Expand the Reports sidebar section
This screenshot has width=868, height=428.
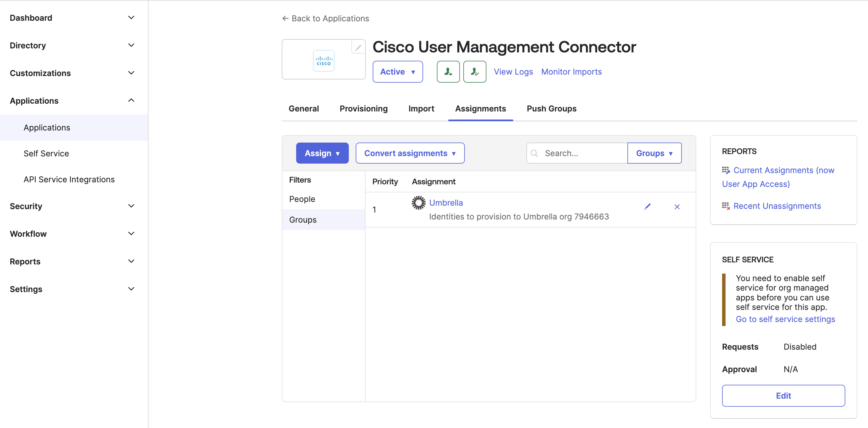click(x=131, y=262)
